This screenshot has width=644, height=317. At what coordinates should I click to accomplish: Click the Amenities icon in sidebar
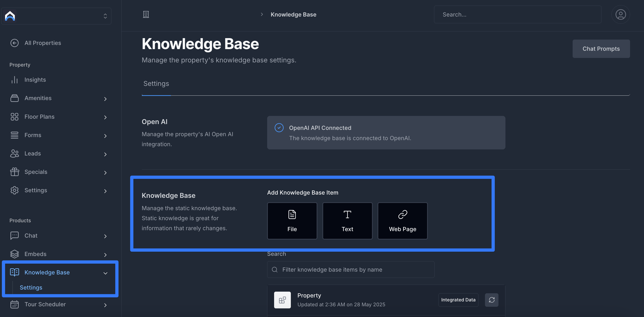coord(14,98)
